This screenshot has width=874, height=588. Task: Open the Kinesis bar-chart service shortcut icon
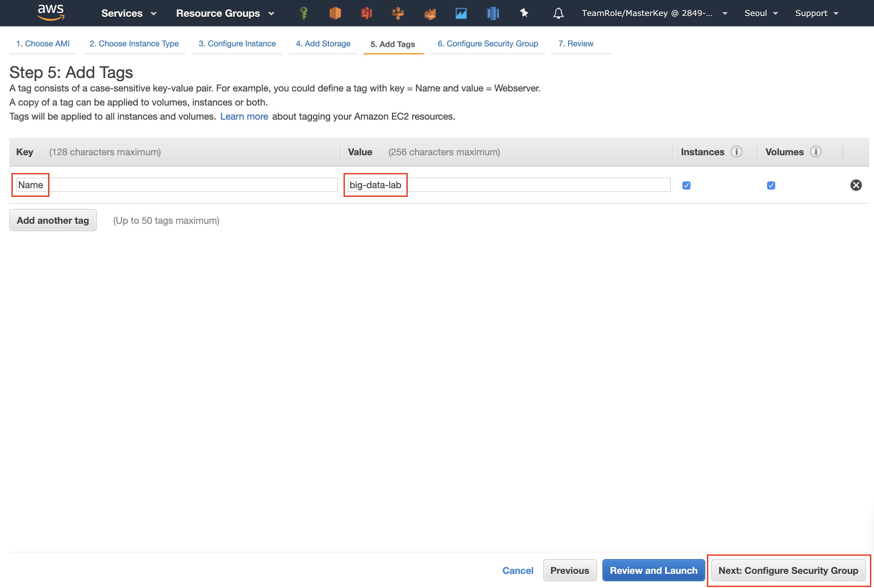click(x=430, y=13)
